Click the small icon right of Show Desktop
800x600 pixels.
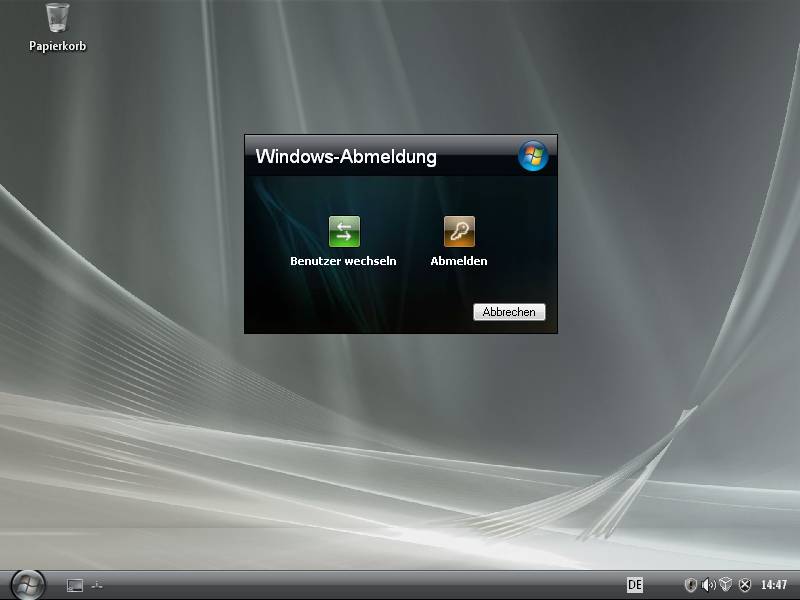click(x=97, y=585)
